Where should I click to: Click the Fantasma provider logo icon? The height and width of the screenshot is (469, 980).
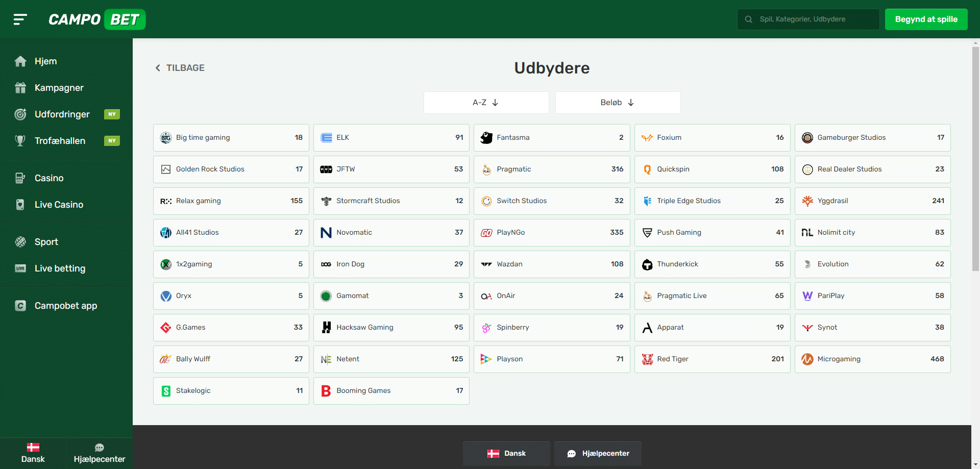pos(486,138)
